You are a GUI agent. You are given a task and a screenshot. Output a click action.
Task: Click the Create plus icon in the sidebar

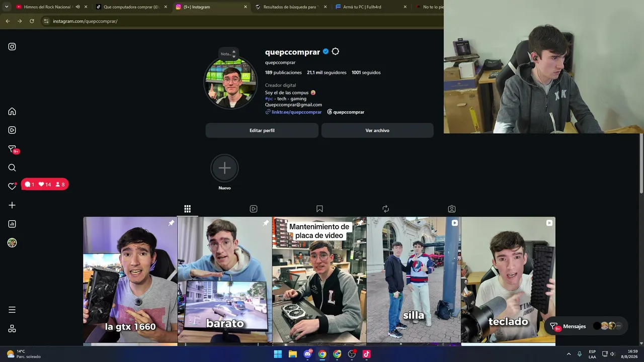tap(12, 205)
